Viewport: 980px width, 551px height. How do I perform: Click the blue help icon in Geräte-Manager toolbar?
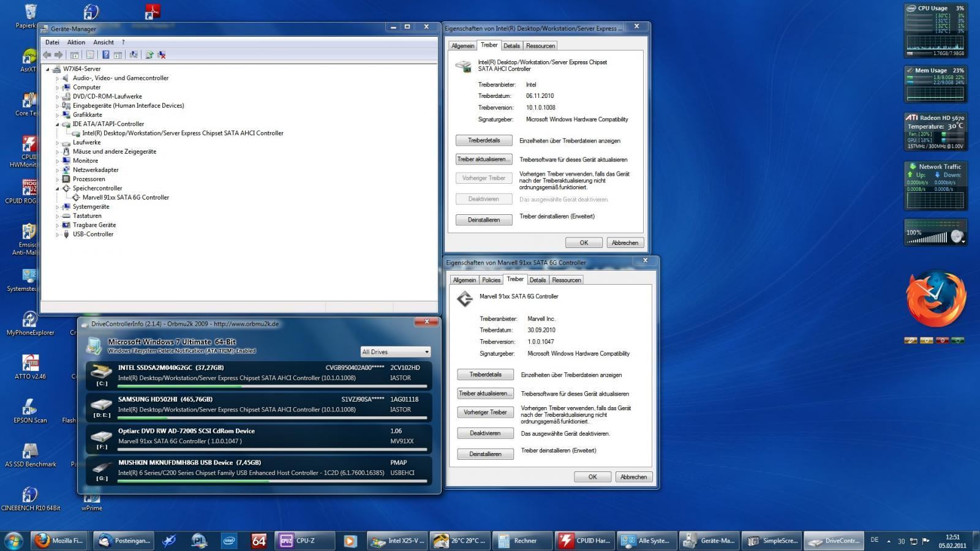(105, 54)
